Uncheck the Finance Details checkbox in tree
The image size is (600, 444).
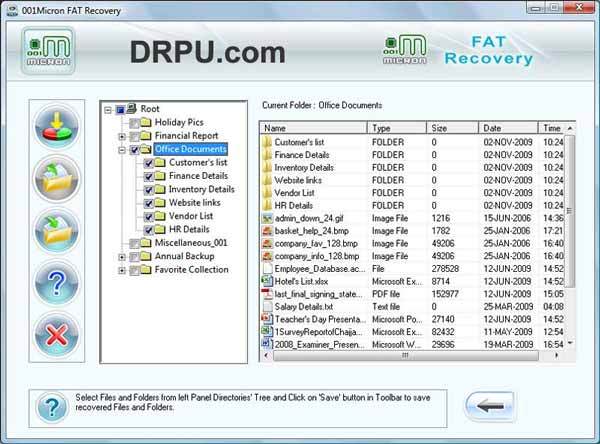coord(148,177)
